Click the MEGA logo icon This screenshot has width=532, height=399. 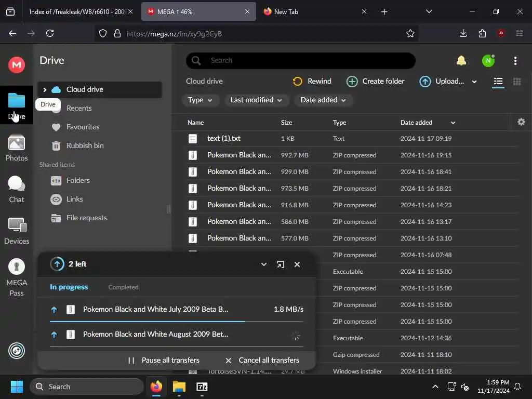[17, 64]
